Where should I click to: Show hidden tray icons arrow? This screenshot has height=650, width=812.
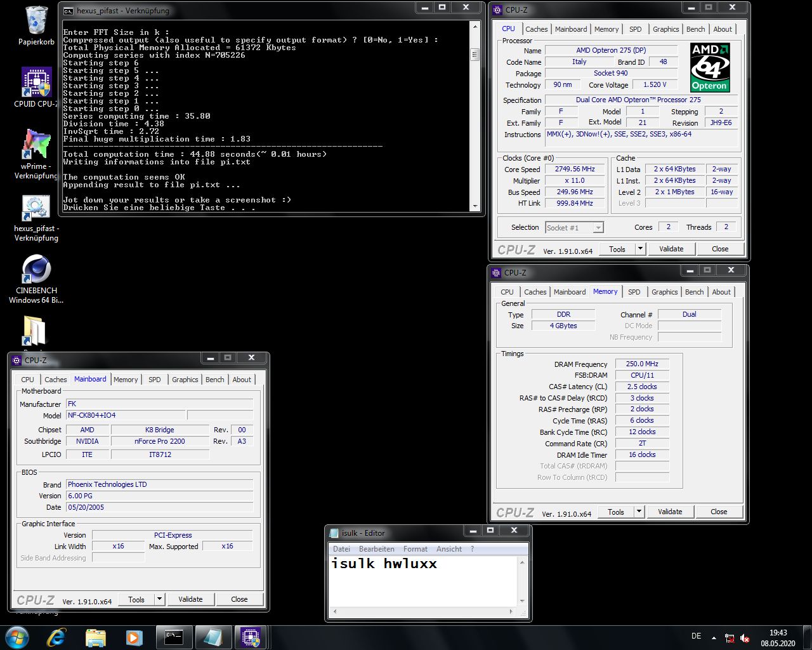[x=714, y=638]
